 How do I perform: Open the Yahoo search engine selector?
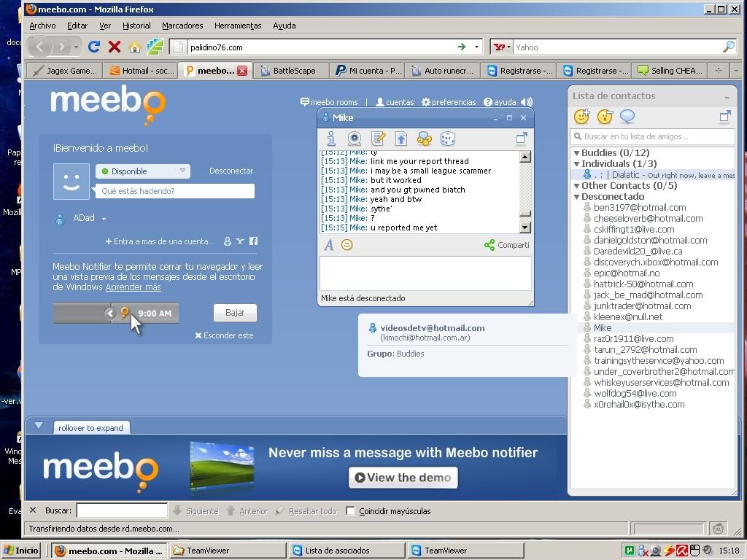[x=502, y=47]
